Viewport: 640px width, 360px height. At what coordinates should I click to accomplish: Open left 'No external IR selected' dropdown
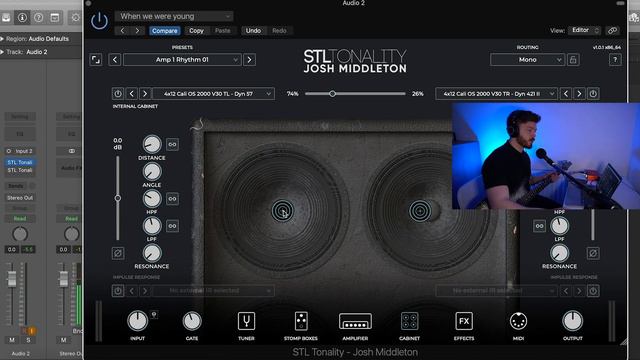(x=213, y=291)
